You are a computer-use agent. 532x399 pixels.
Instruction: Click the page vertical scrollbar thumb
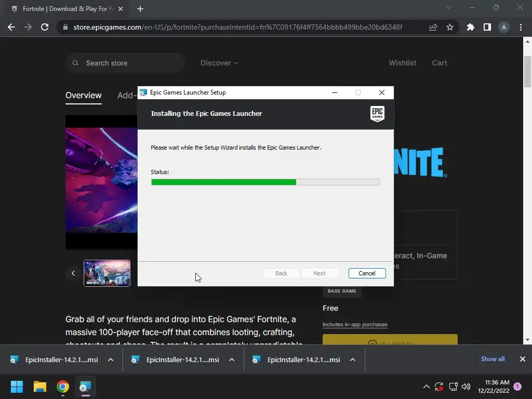(x=527, y=71)
